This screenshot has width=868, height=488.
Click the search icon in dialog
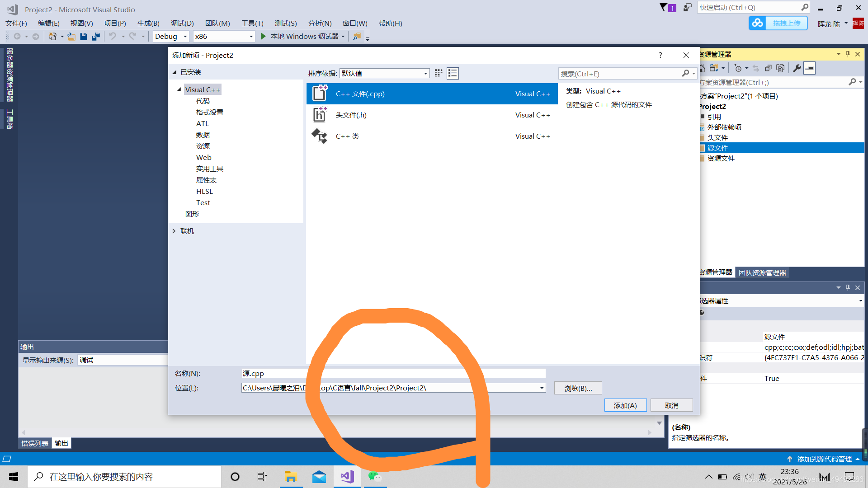click(x=684, y=73)
